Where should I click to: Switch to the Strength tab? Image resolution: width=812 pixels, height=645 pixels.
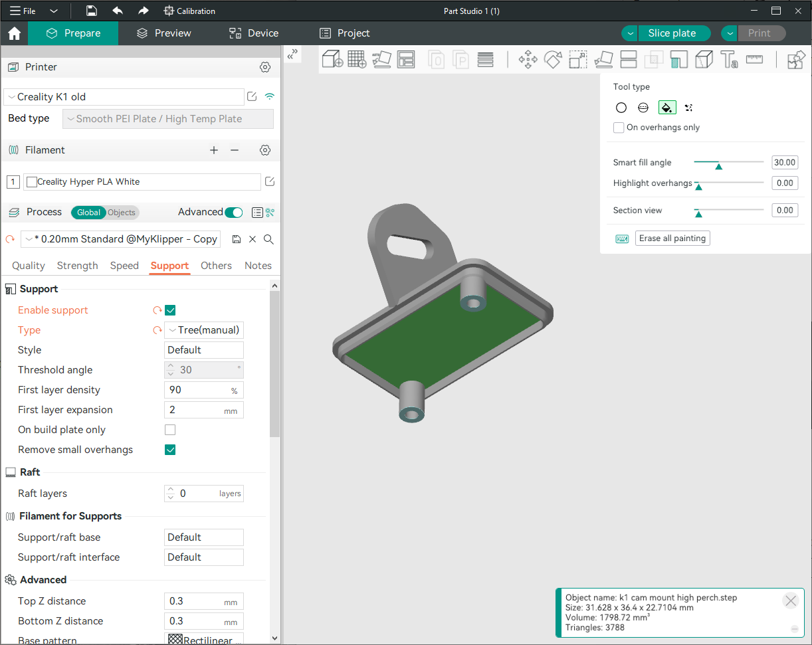78,266
